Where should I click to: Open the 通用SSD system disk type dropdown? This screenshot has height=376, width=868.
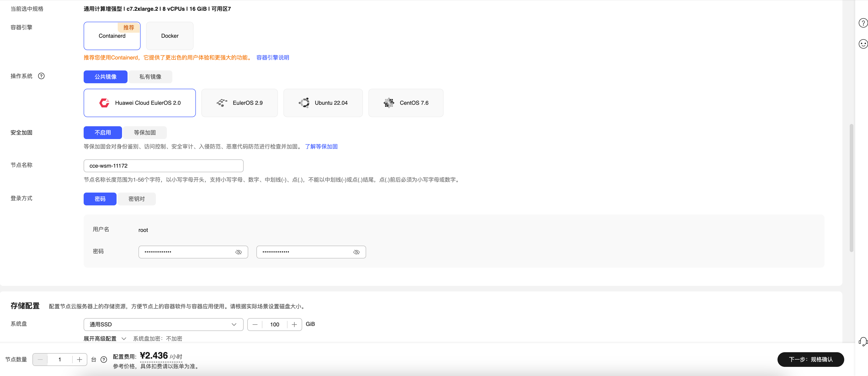click(163, 324)
